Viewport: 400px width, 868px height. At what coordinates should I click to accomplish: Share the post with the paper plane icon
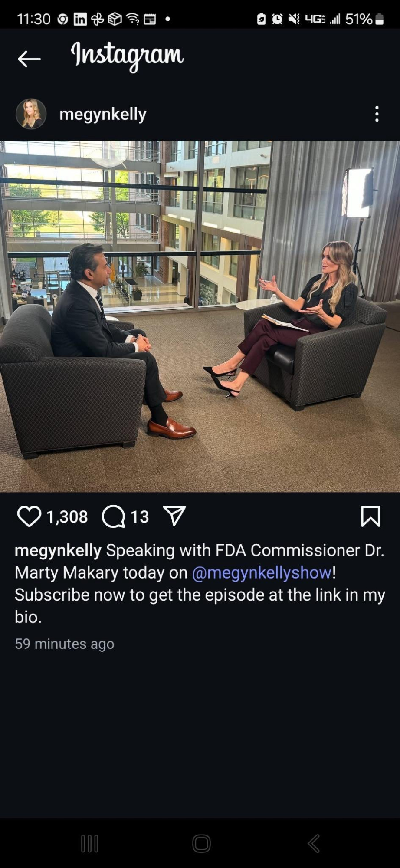tap(174, 516)
